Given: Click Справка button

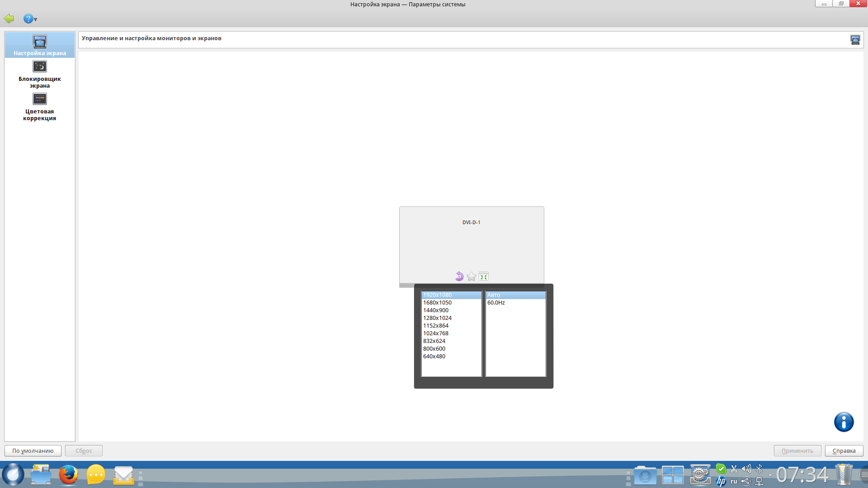Looking at the screenshot, I should (844, 450).
